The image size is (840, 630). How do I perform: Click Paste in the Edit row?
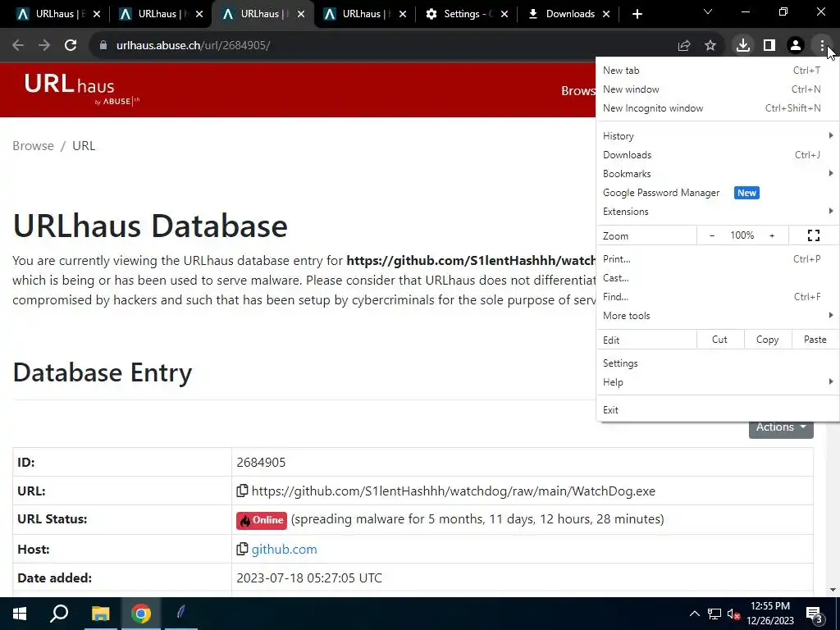tap(815, 340)
